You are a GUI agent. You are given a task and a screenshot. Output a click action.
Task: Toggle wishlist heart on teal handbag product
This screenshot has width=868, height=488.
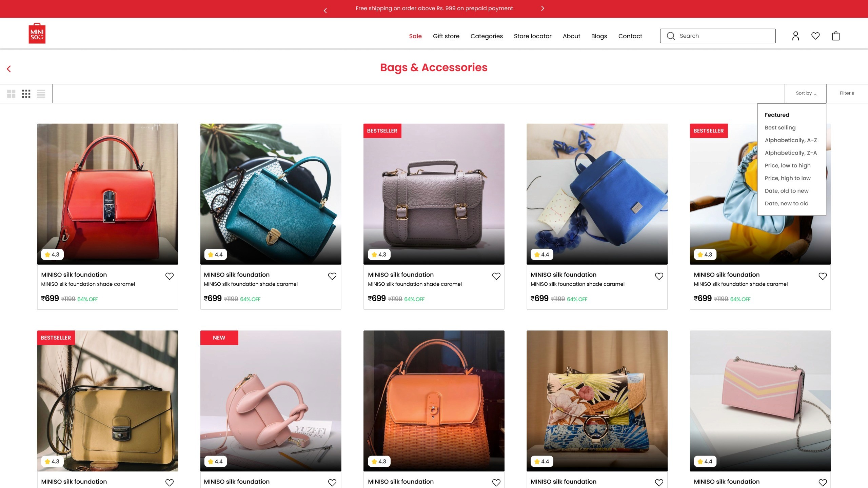pos(332,276)
